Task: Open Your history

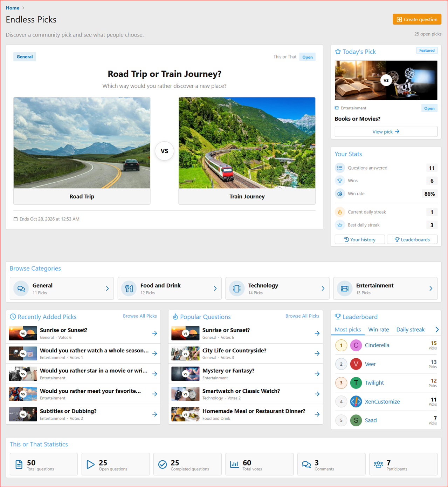Action: coord(360,239)
